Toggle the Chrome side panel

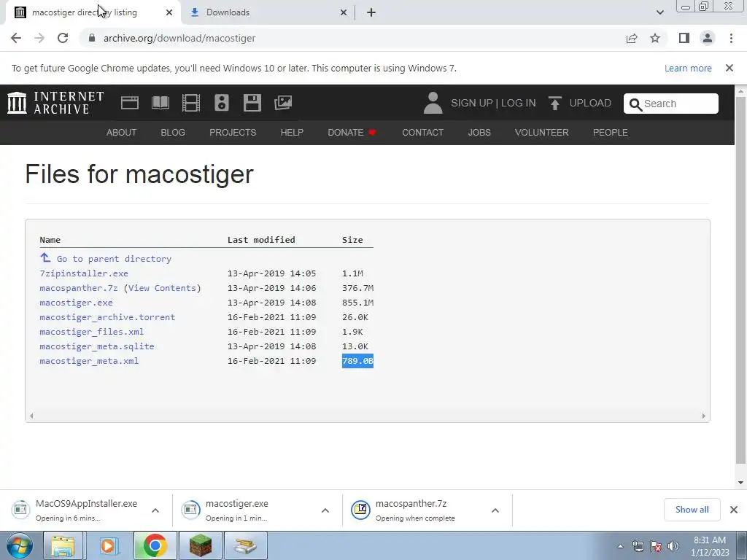(x=684, y=38)
